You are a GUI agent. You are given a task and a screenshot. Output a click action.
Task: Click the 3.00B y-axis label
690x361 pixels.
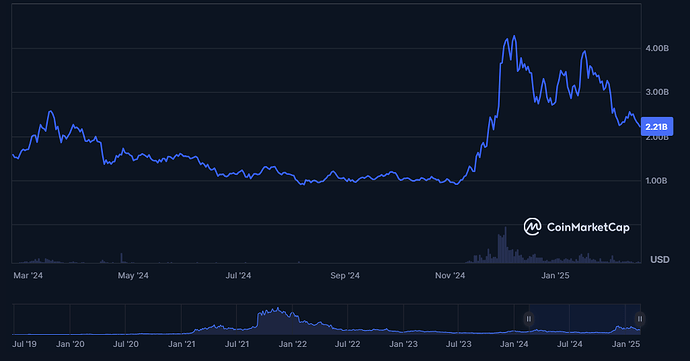pyautogui.click(x=657, y=92)
